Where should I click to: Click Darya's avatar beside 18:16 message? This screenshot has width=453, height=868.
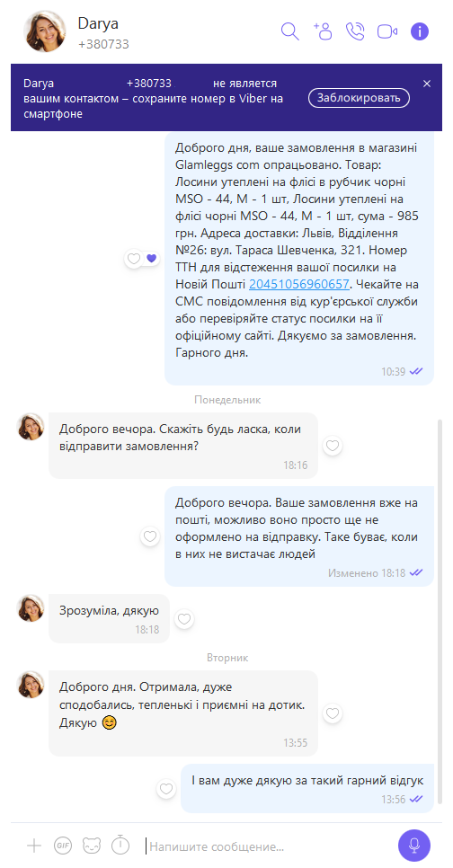click(x=31, y=426)
